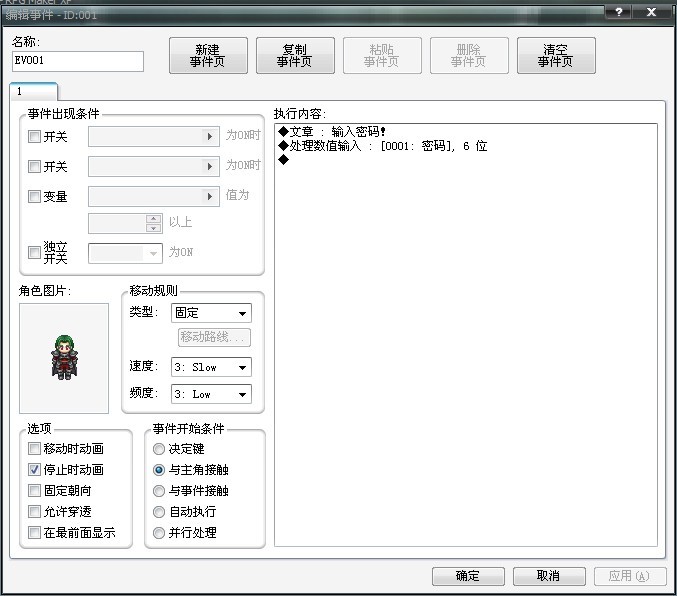Click the 移动路线... button
Image resolution: width=677 pixels, height=596 pixels.
point(214,337)
